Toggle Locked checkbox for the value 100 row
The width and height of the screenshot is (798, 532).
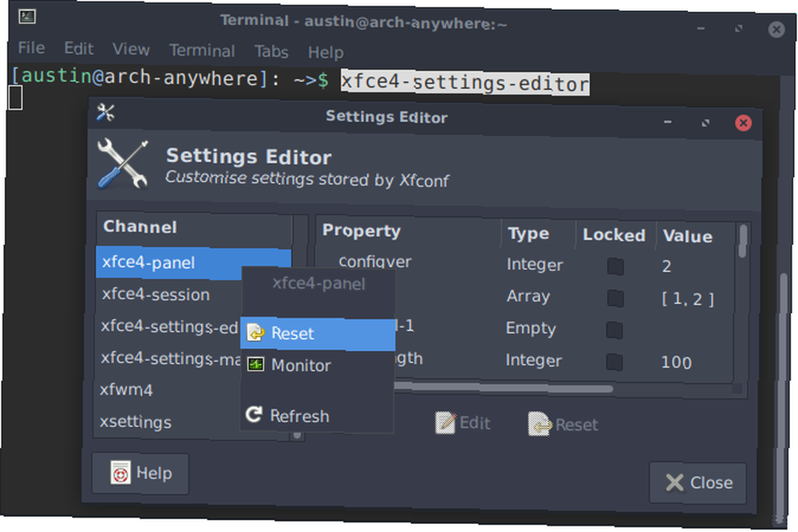pyautogui.click(x=614, y=362)
